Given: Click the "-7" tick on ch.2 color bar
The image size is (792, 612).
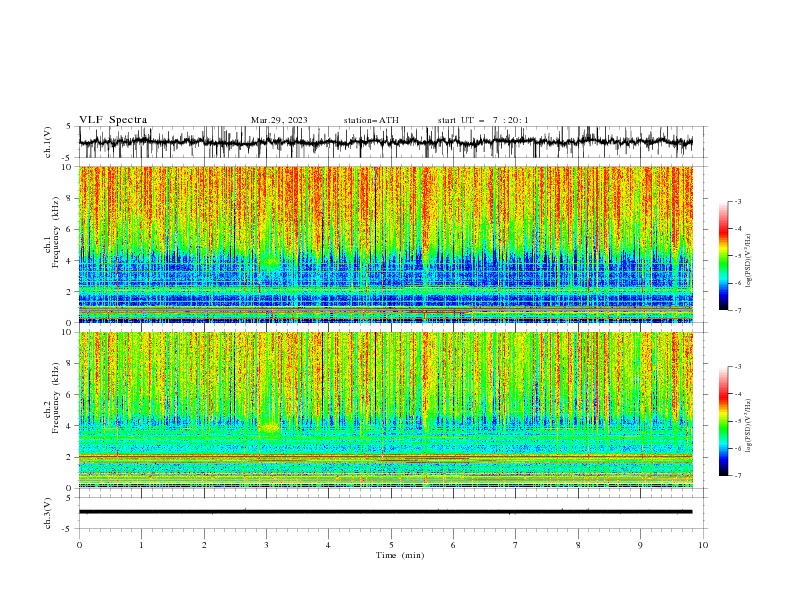Looking at the screenshot, I should pos(738,476).
